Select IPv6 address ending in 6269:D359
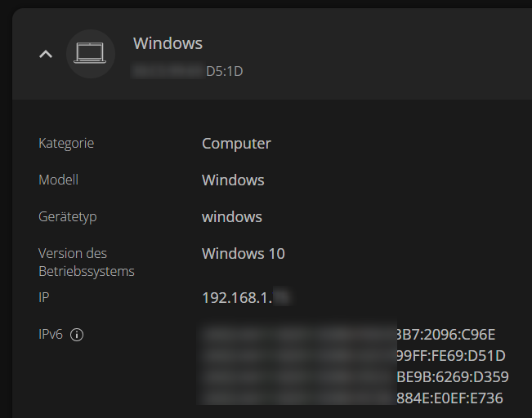532x418 pixels. [351, 377]
